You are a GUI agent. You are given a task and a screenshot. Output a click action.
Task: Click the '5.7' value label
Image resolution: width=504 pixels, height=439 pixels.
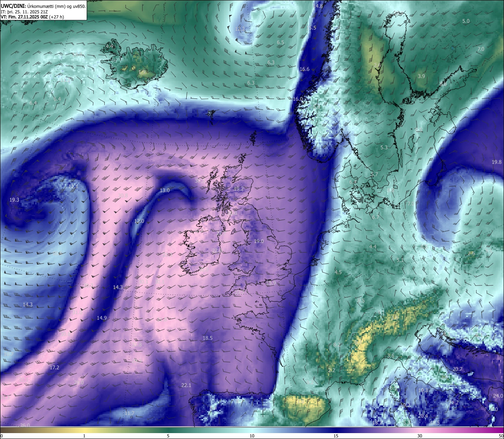tap(374, 174)
